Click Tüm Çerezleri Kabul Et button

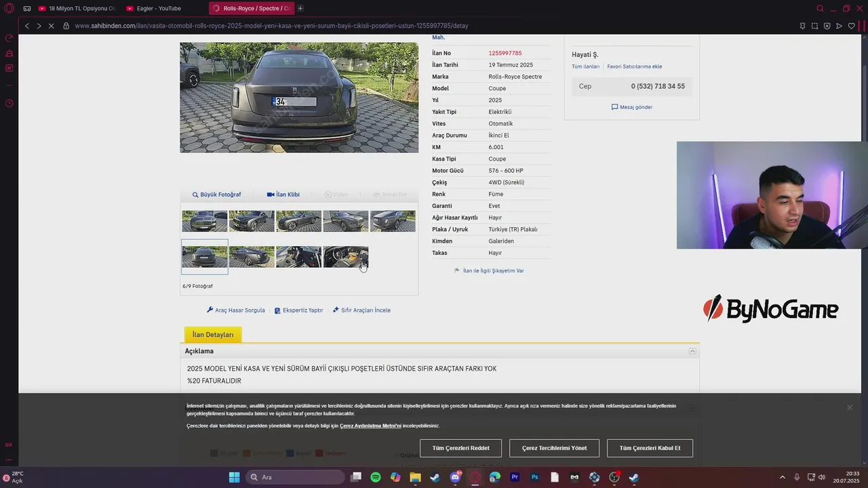coord(650,448)
